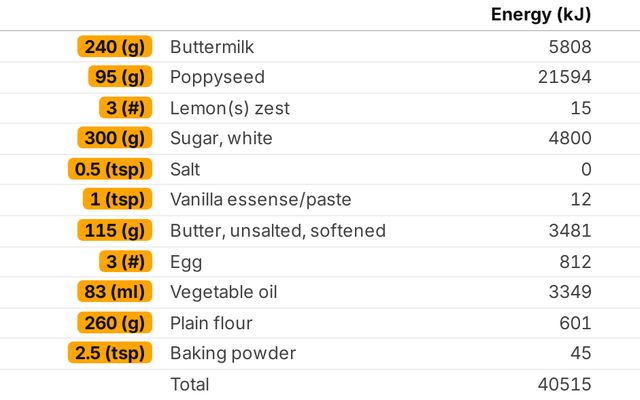Viewport: 640px width, 400px height.
Task: Click the 115 (g) Butter quantity badge
Action: point(115,231)
